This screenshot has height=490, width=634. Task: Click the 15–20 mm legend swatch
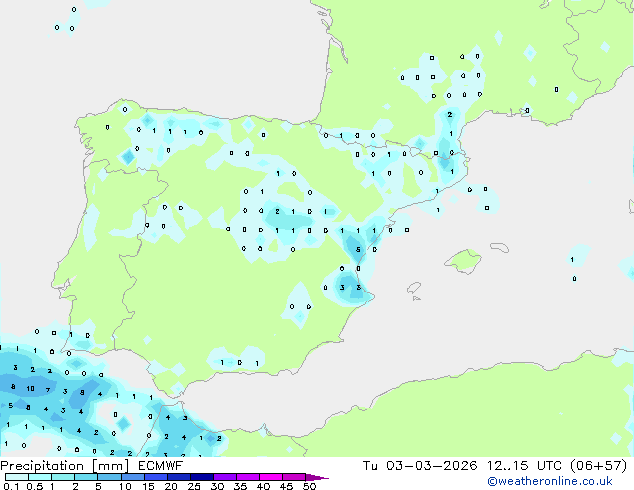tap(155, 477)
